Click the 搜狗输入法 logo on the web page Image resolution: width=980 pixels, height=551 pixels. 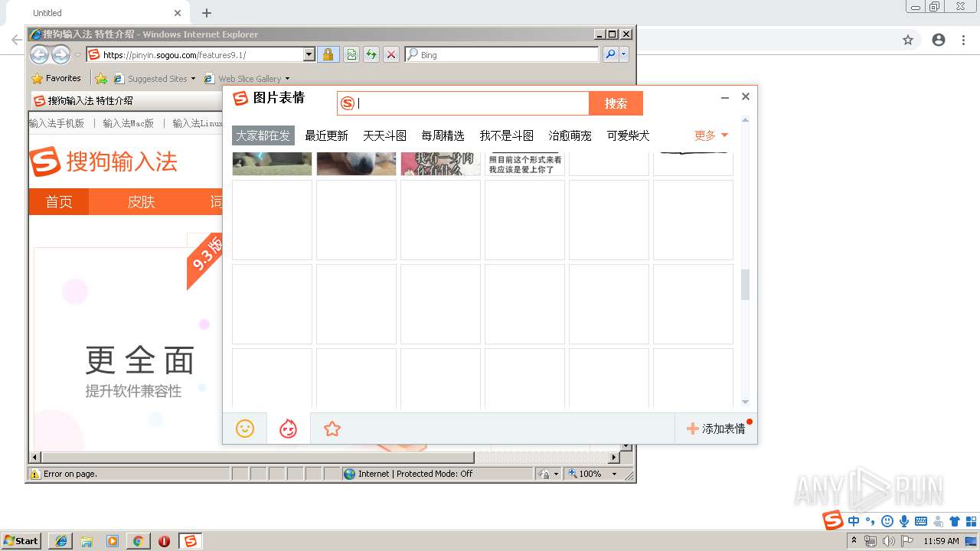[103, 161]
